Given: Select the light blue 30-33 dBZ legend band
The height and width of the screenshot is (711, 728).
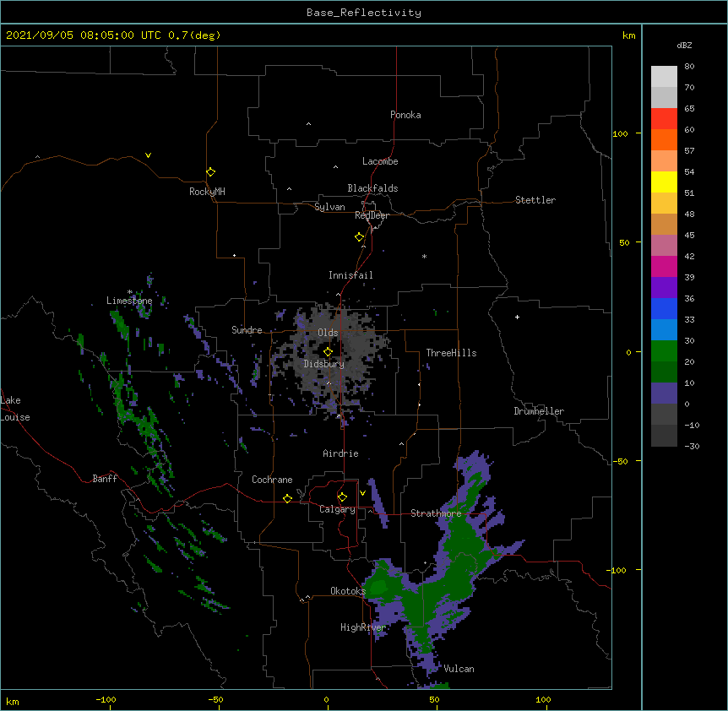Looking at the screenshot, I should click(x=664, y=330).
